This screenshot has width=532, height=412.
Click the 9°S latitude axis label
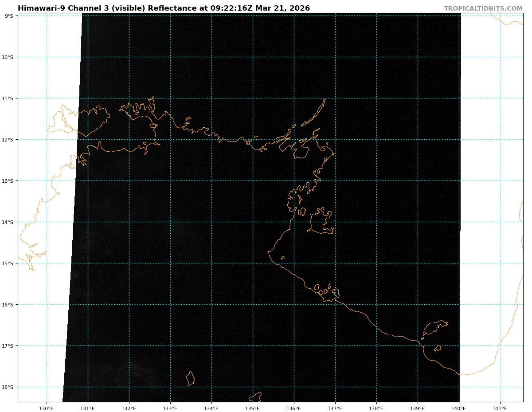click(9, 16)
